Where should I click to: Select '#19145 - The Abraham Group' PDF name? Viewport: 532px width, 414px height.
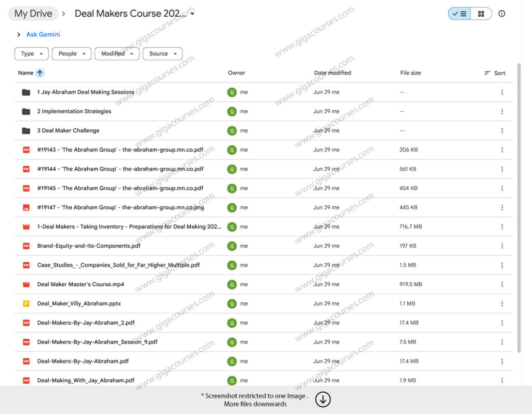click(x=120, y=189)
